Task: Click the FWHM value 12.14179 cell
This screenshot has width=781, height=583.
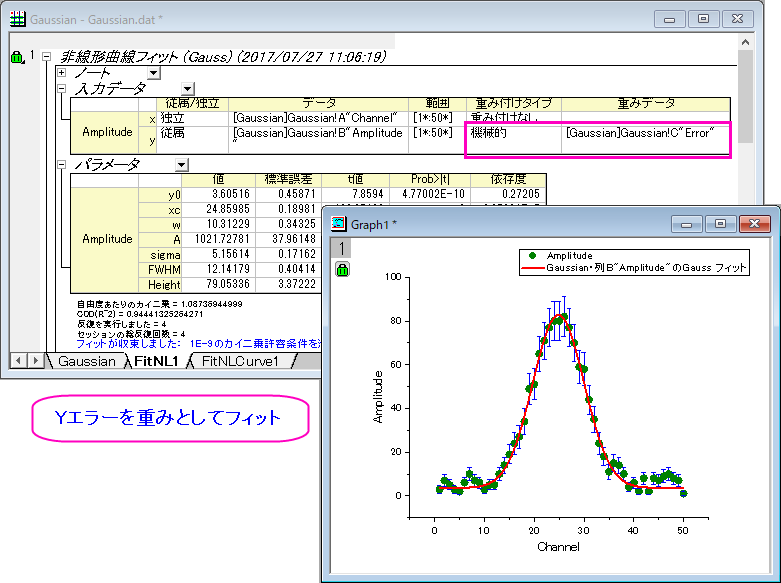Action: pos(219,269)
